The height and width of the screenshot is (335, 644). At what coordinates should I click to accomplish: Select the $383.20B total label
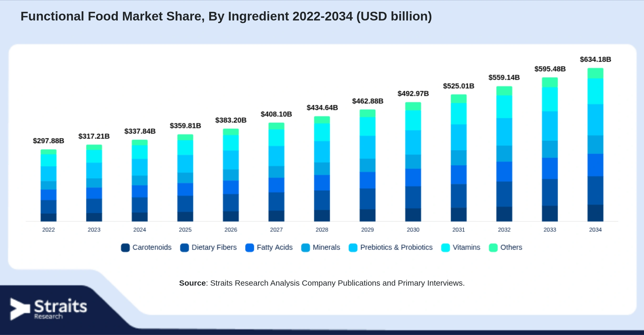(231, 120)
